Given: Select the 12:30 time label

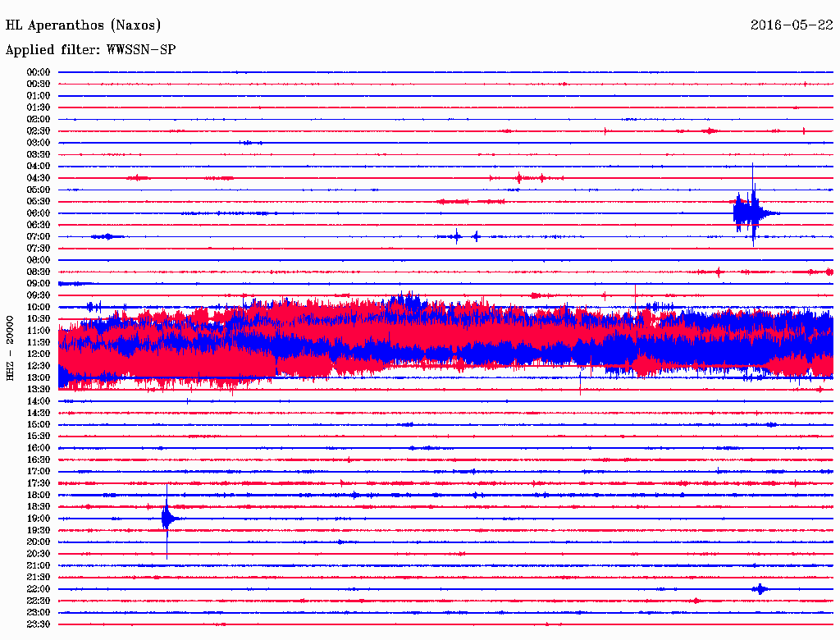Looking at the screenshot, I should point(39,366).
